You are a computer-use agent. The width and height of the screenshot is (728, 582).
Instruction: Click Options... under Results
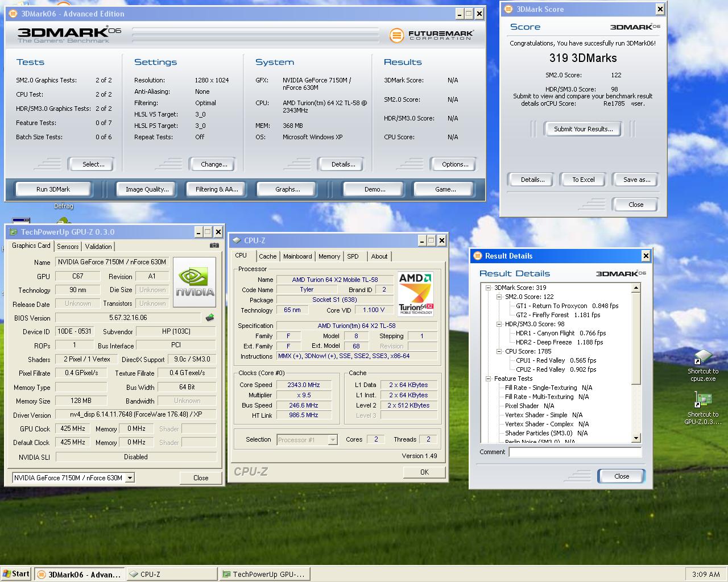coord(455,164)
